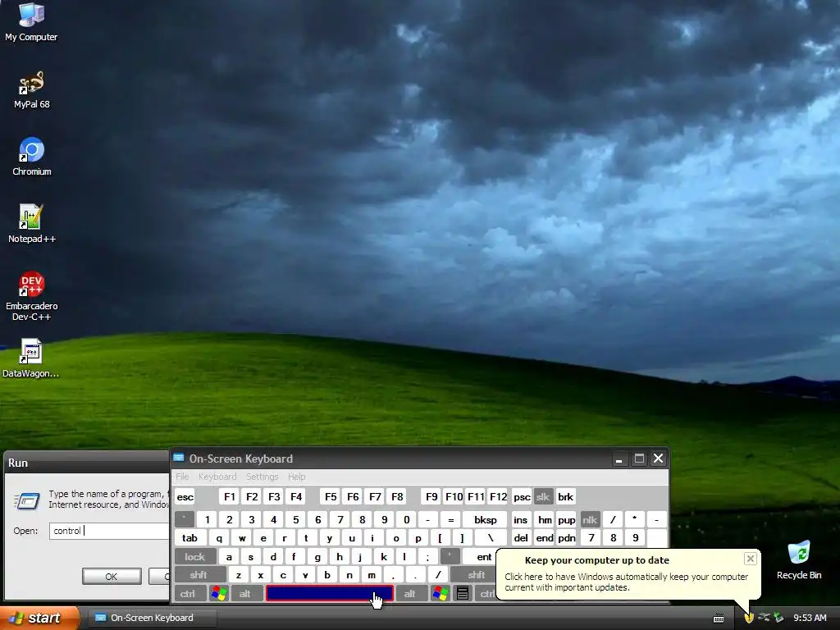Click the context menu key on the keyboard
Screen dimensions: 840x630
[463, 593]
